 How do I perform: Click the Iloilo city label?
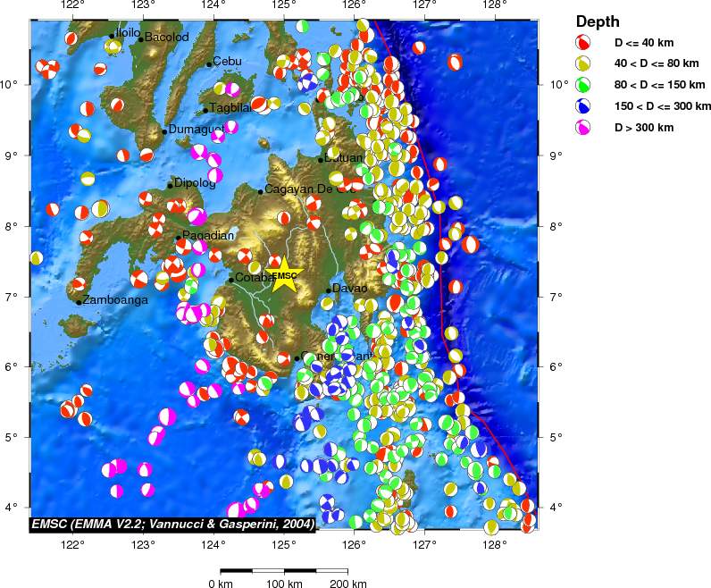coord(129,33)
